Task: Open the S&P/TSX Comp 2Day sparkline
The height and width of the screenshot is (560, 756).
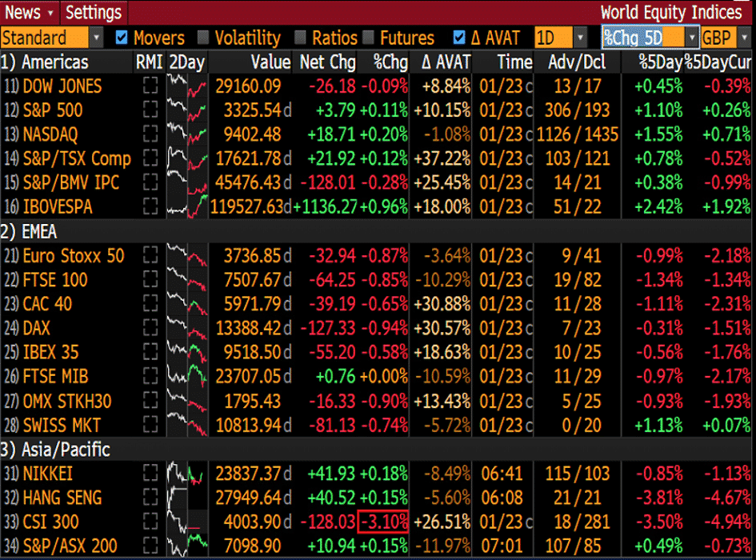Action: coord(187,158)
